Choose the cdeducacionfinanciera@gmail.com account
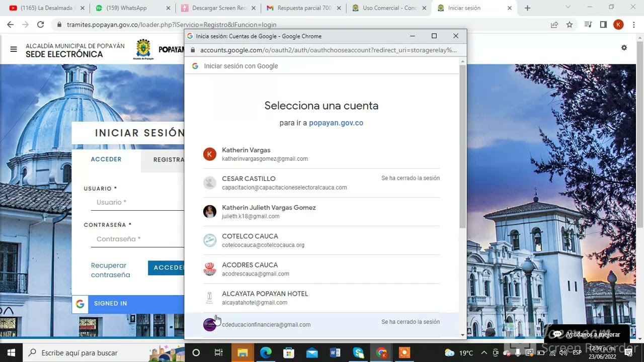The height and width of the screenshot is (362, 644). pos(321,325)
